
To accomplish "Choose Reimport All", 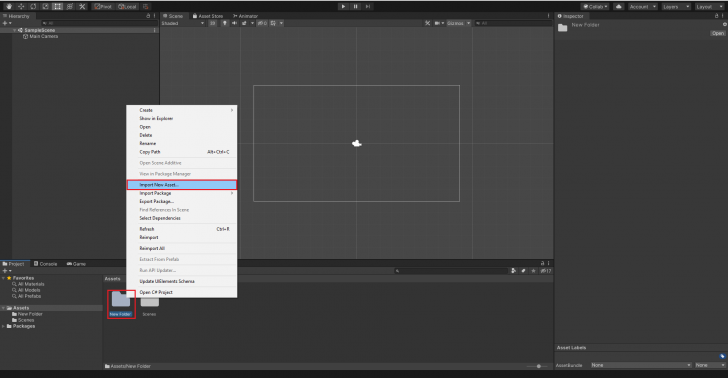I will (x=182, y=248).
